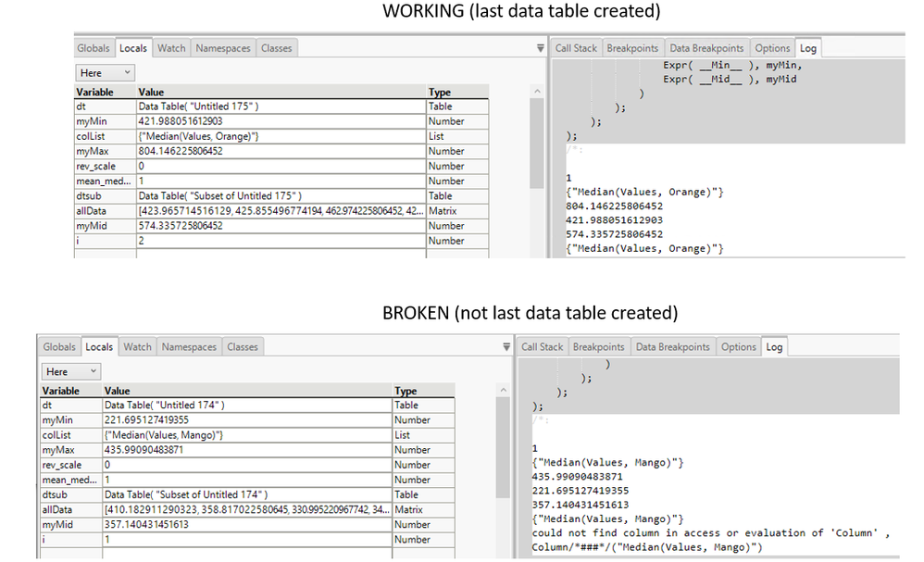Select Namespaces tab in bottom panel

[x=189, y=347]
